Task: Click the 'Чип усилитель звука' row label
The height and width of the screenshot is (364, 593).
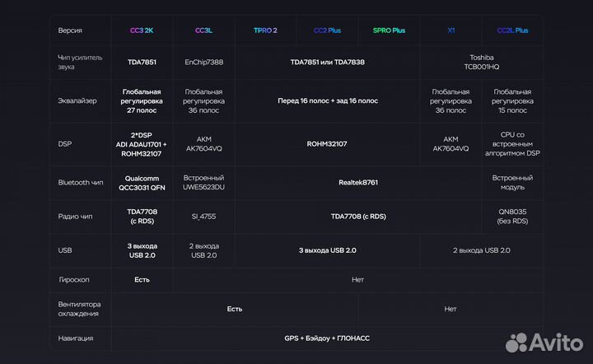Action: tap(80, 62)
